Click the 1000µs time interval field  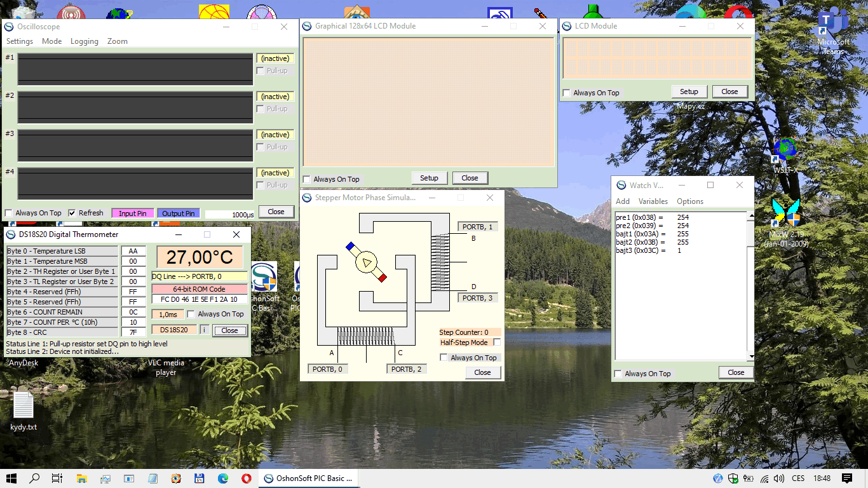pyautogui.click(x=230, y=214)
